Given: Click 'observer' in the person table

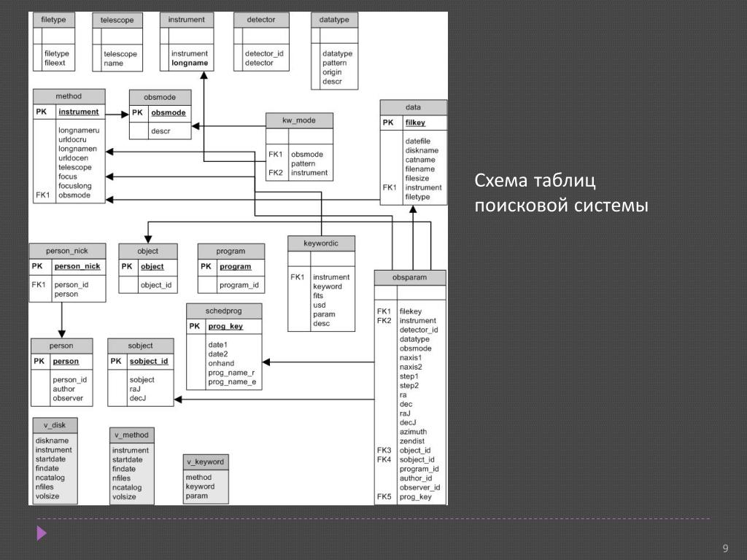Looking at the screenshot, I should (x=68, y=399).
